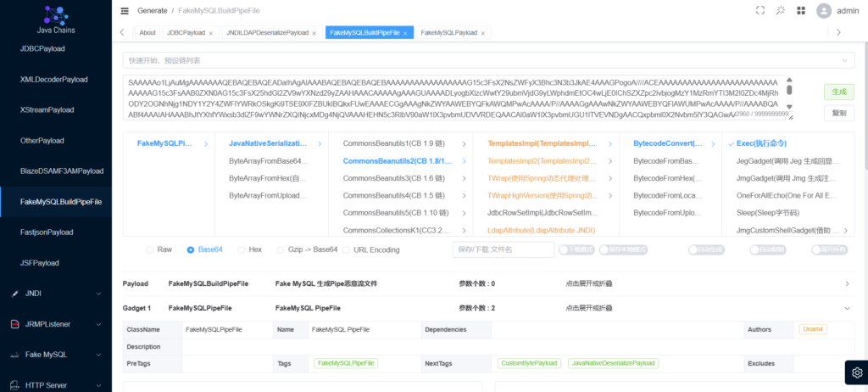Switch to the FakeMySQLPayload tab
Viewport: 868px width, 392px height.
coord(449,33)
